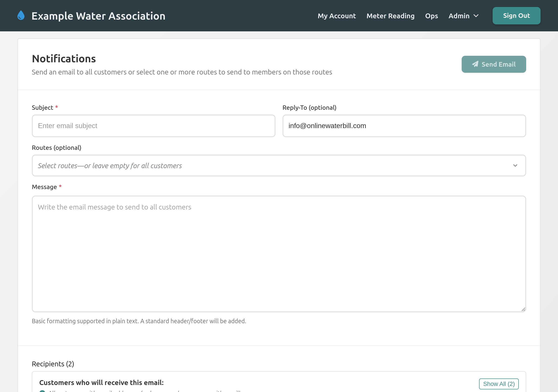Click the Message textarea resize handle
The width and height of the screenshot is (558, 392).
point(523,309)
